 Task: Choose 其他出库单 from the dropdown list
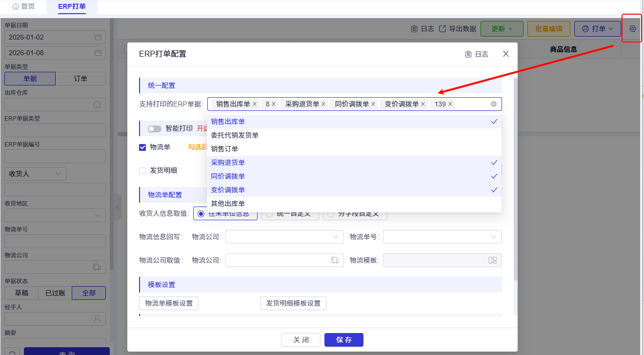(354, 204)
